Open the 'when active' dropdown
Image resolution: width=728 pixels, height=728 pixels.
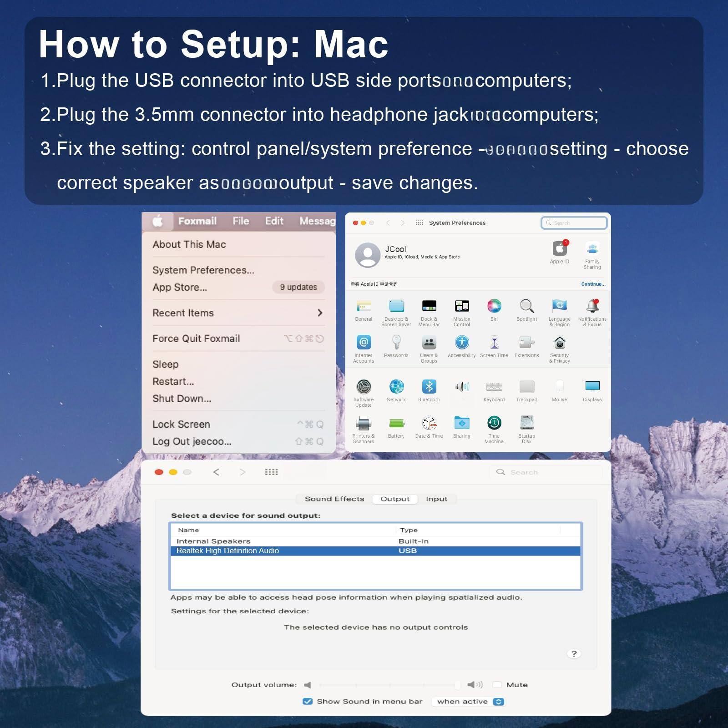[468, 701]
